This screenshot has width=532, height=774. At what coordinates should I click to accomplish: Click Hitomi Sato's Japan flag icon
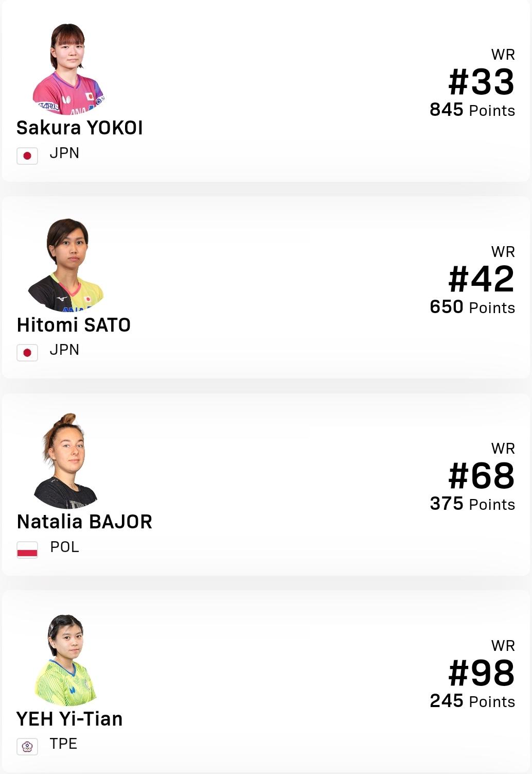pyautogui.click(x=27, y=353)
